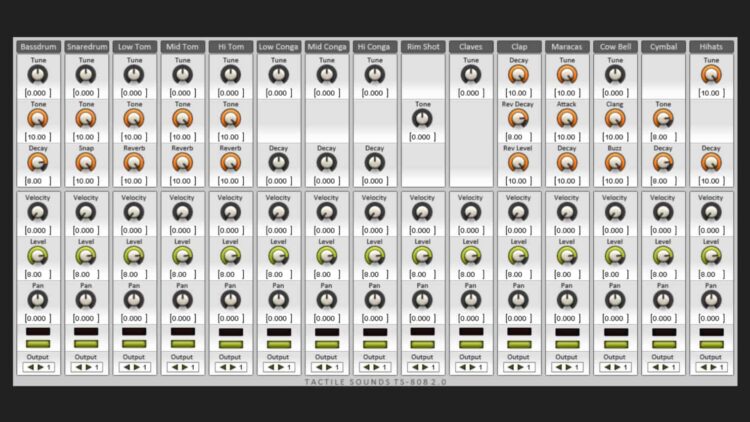
Task: Click the Cow Bell Buzz knob
Action: pyautogui.click(x=615, y=163)
